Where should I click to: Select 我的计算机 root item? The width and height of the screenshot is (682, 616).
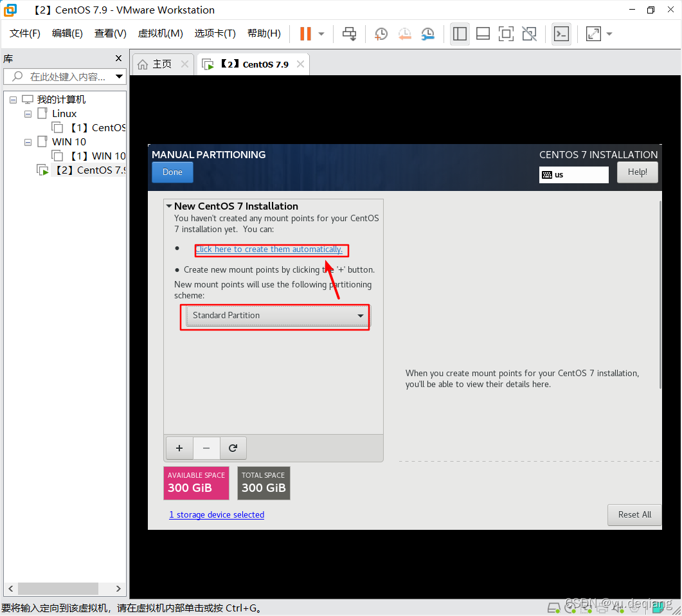point(61,100)
